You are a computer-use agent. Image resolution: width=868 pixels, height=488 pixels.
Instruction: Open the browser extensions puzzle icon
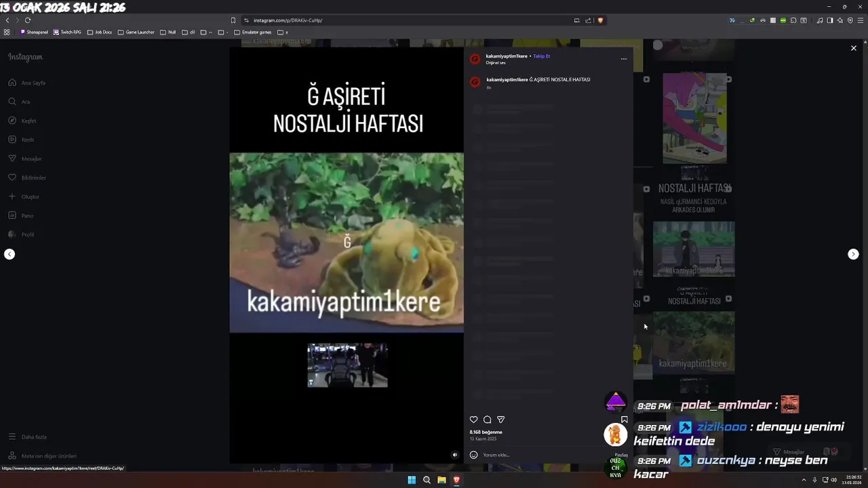point(793,20)
